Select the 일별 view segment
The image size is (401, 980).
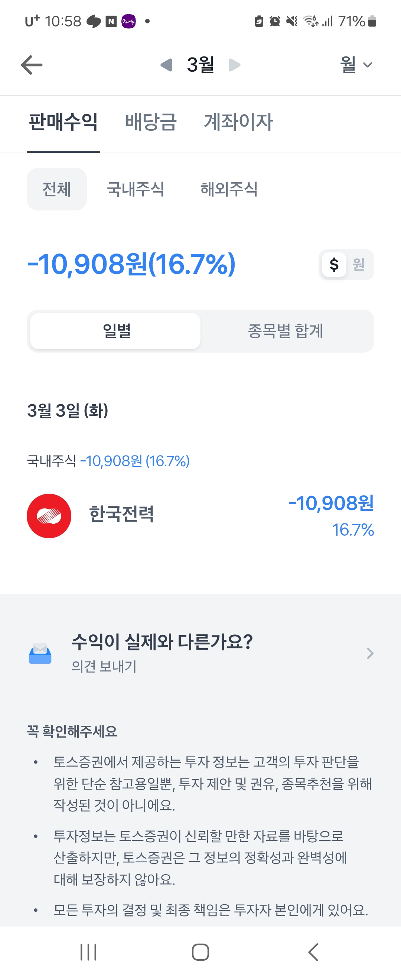(115, 331)
